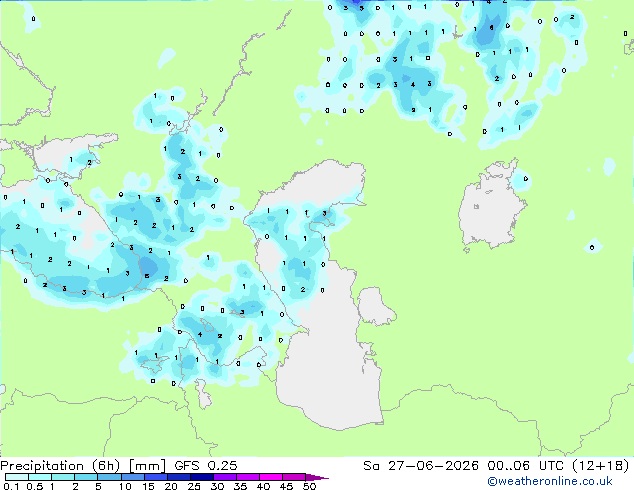Open the weatheronline.co.uk link

click(550, 481)
